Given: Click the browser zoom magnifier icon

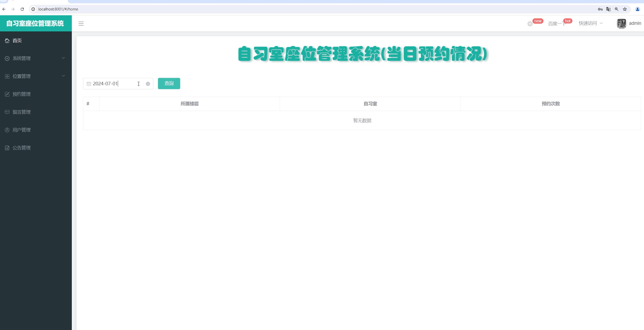Looking at the screenshot, I should 617,9.
